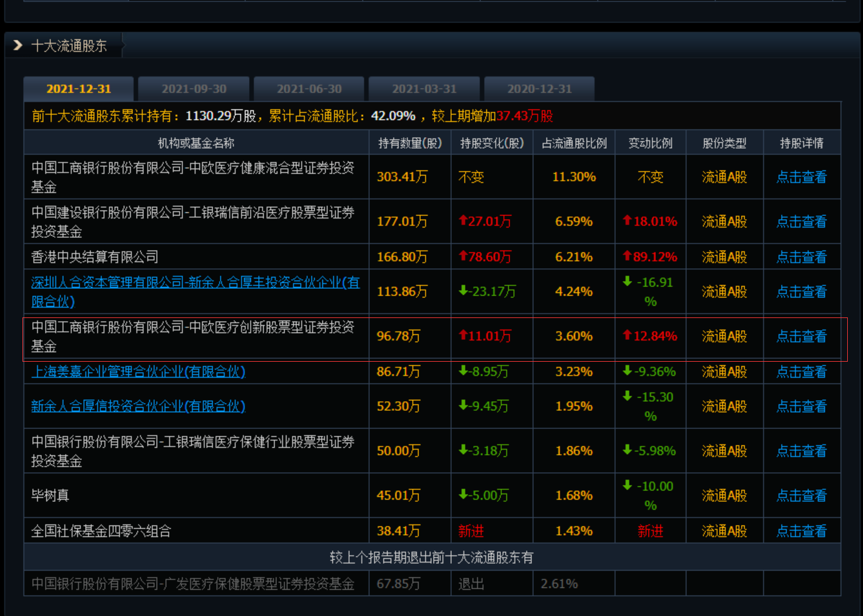Click 毕树真 shareholder name
Viewport: 863px width, 616px height.
click(50, 495)
